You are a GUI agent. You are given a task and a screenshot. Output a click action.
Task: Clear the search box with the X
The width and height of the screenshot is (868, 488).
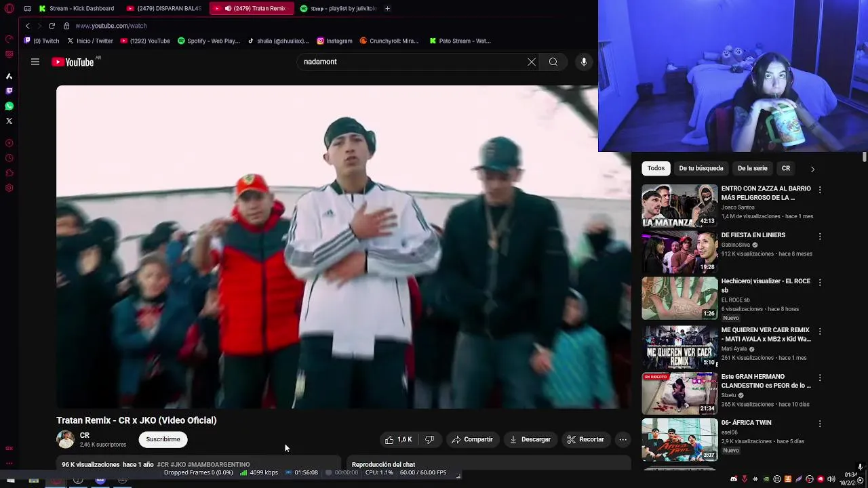pyautogui.click(x=532, y=62)
